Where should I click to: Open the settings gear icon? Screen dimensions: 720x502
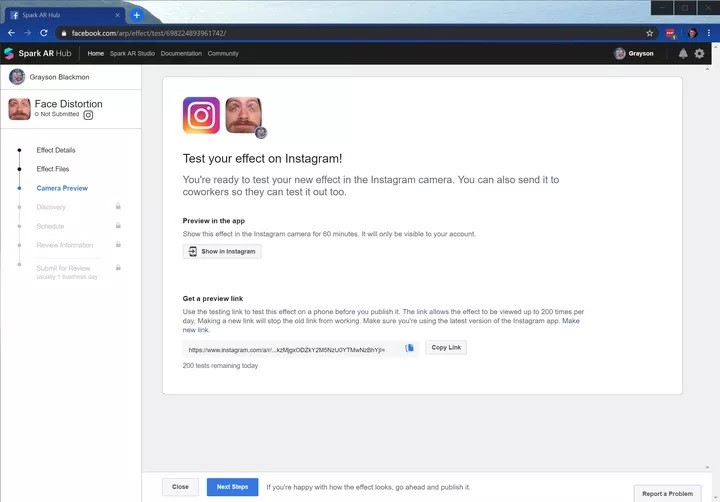click(x=699, y=54)
